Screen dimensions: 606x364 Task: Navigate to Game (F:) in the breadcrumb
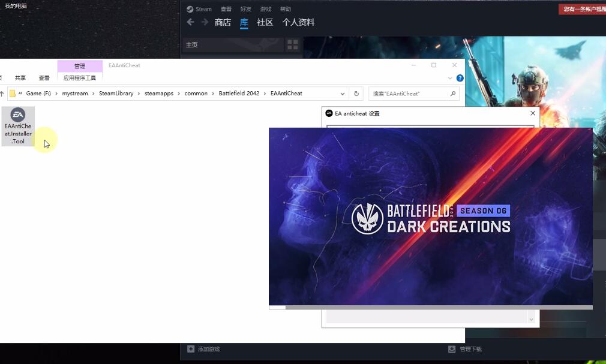click(x=38, y=94)
